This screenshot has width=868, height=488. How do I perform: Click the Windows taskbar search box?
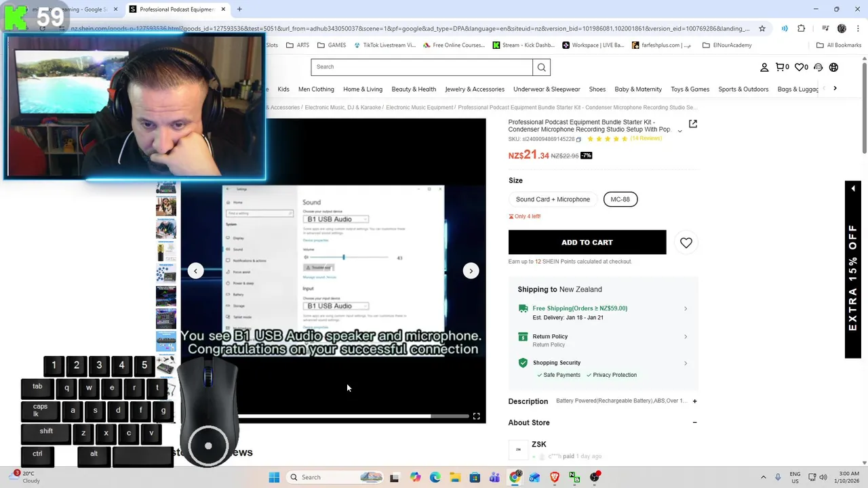(x=335, y=477)
